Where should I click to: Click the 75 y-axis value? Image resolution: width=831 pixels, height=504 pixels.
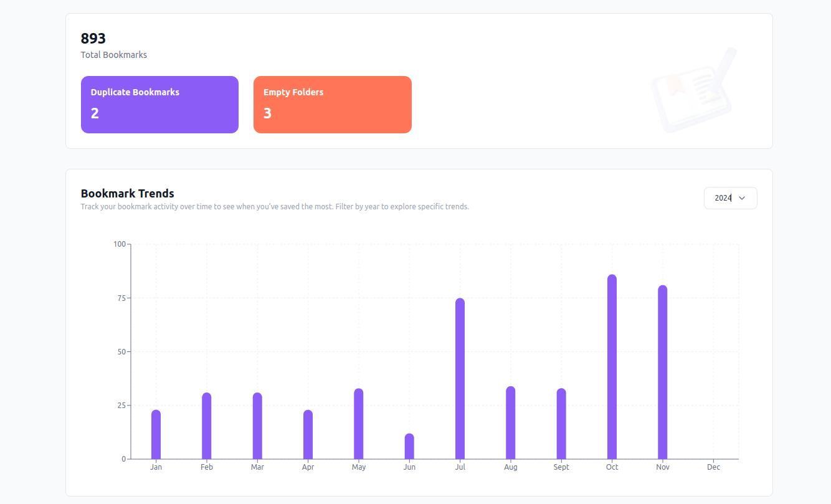coord(121,298)
